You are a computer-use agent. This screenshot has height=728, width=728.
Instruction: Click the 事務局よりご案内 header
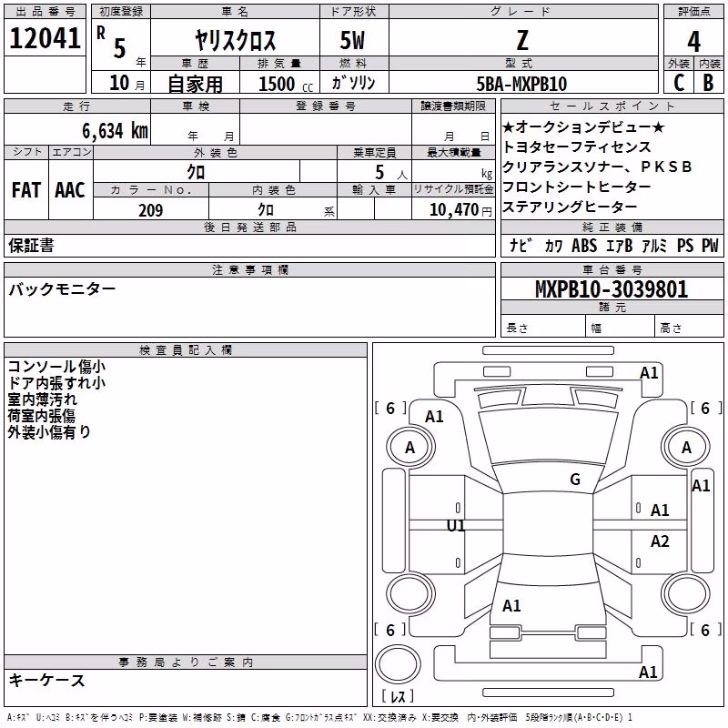coord(186,662)
